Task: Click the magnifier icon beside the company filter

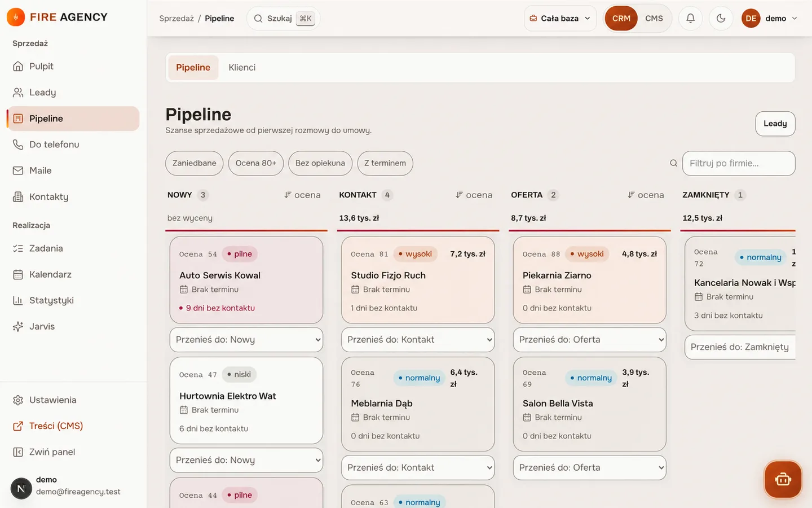Action: pos(673,163)
